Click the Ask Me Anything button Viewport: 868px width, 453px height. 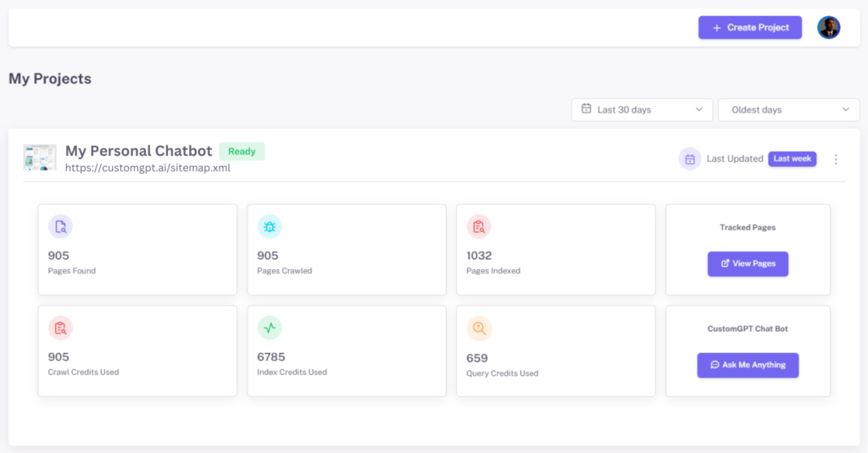pos(748,365)
